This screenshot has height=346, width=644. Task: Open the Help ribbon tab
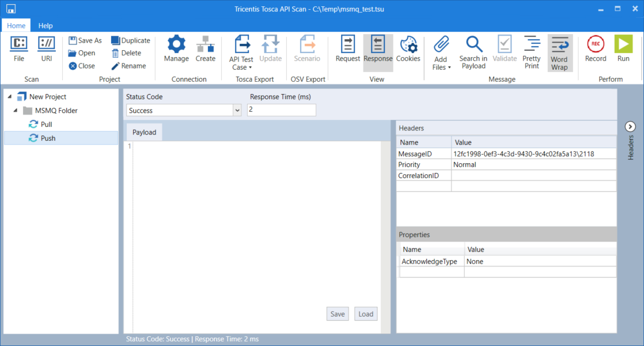coord(46,25)
